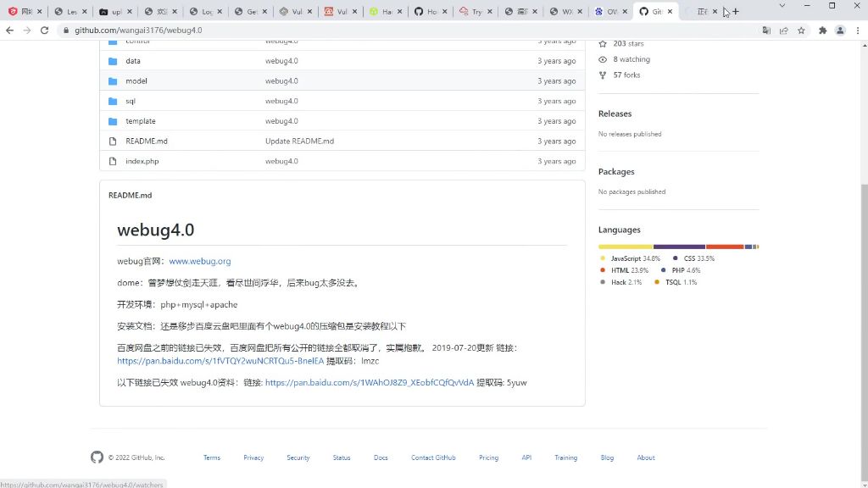This screenshot has width=868, height=488.
Task: Bookmark this page with the star icon
Action: pyautogui.click(x=802, y=30)
